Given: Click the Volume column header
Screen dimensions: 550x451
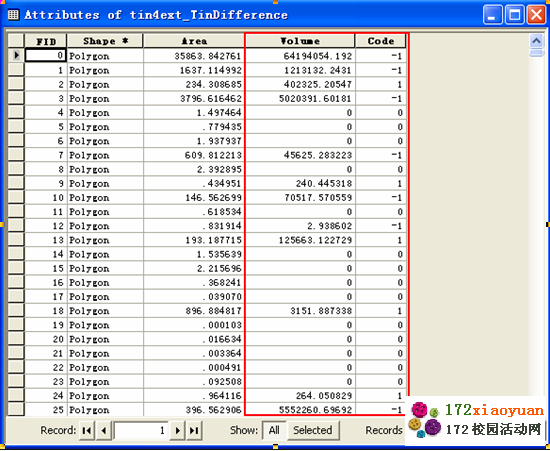Looking at the screenshot, I should coord(300,41).
